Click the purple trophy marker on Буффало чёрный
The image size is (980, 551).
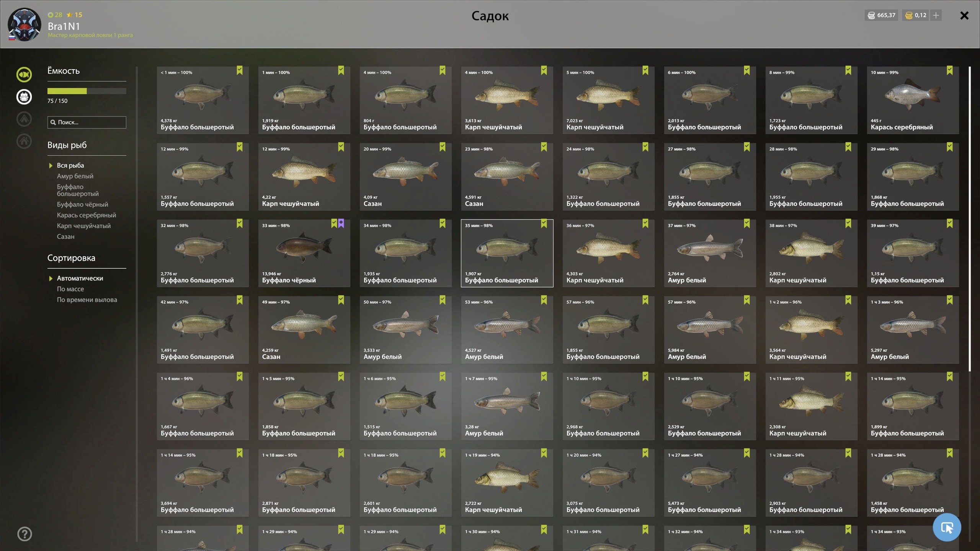click(341, 223)
